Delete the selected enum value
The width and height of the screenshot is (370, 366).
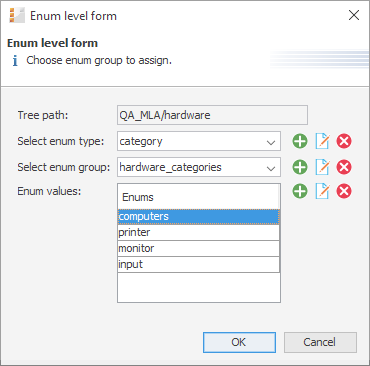[344, 191]
